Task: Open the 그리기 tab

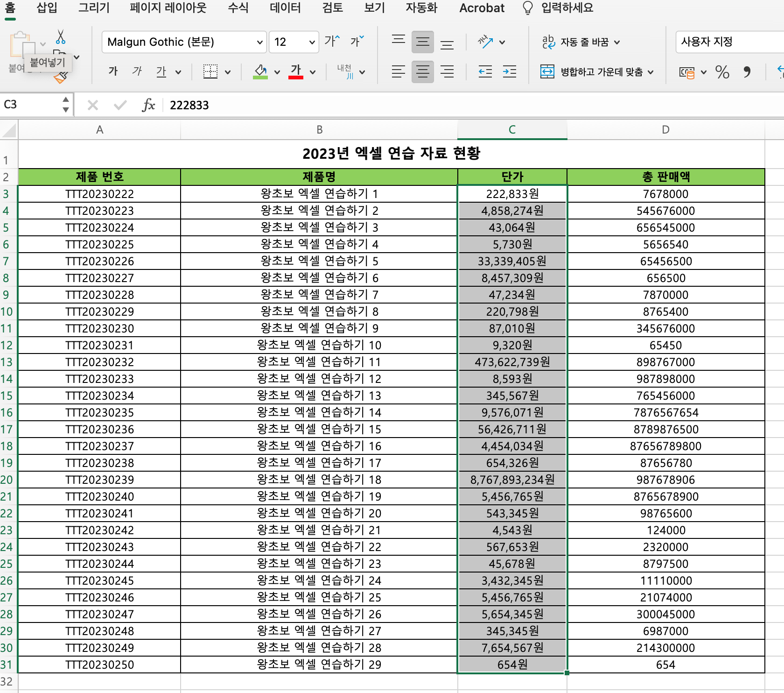Action: click(x=94, y=8)
